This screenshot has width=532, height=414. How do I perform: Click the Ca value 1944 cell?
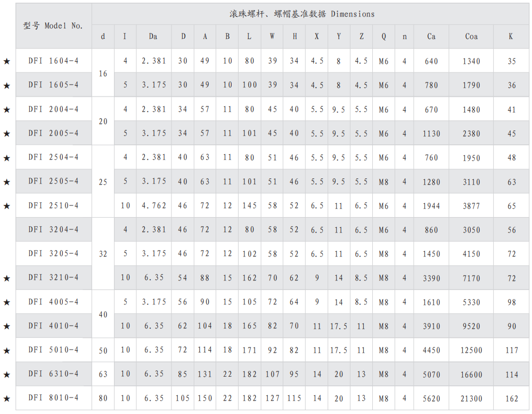[x=431, y=206]
